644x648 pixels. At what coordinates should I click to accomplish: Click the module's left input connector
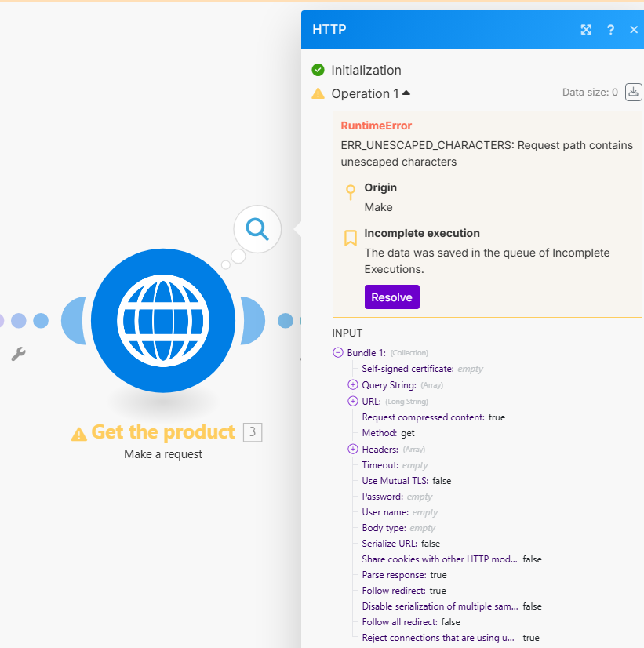tap(74, 320)
